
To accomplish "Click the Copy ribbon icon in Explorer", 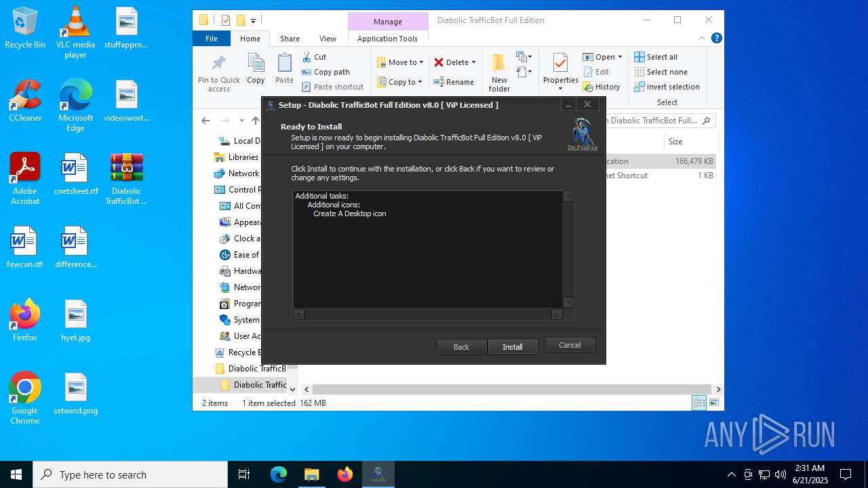I will 256,69.
